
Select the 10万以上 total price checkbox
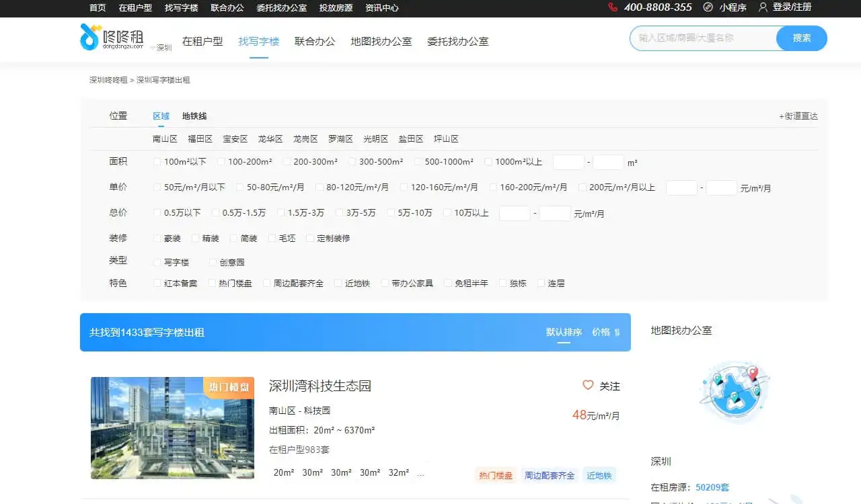click(x=447, y=213)
